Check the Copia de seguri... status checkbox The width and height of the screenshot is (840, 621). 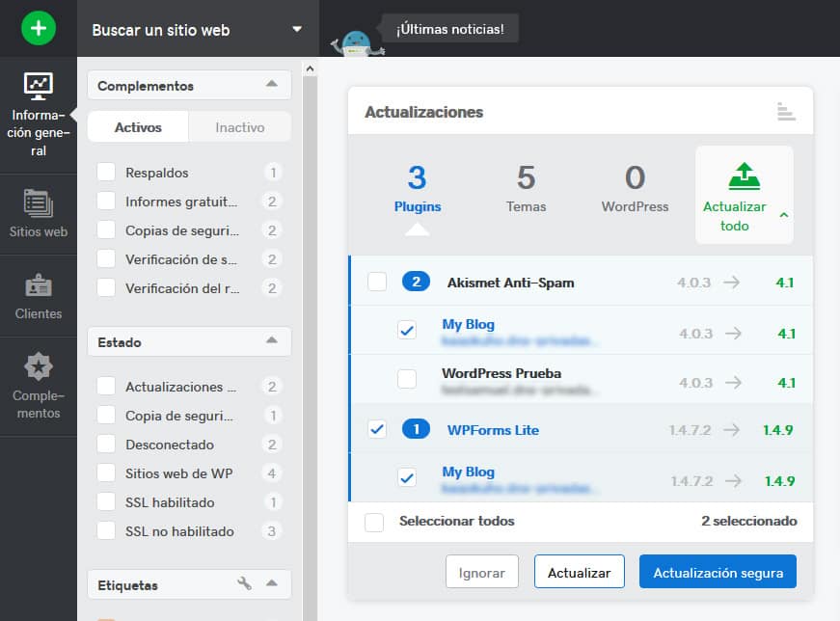[106, 415]
